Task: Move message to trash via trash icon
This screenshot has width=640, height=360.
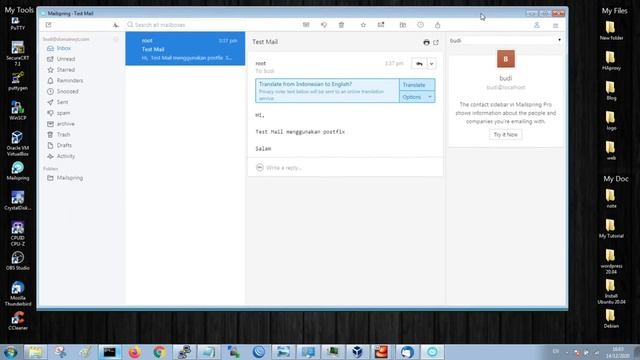Action: (342, 25)
